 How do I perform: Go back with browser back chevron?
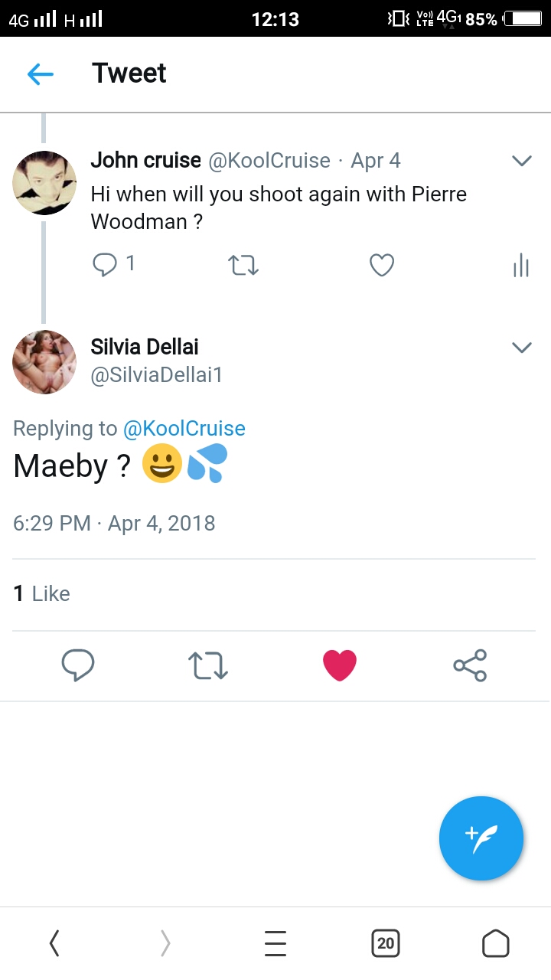(54, 944)
